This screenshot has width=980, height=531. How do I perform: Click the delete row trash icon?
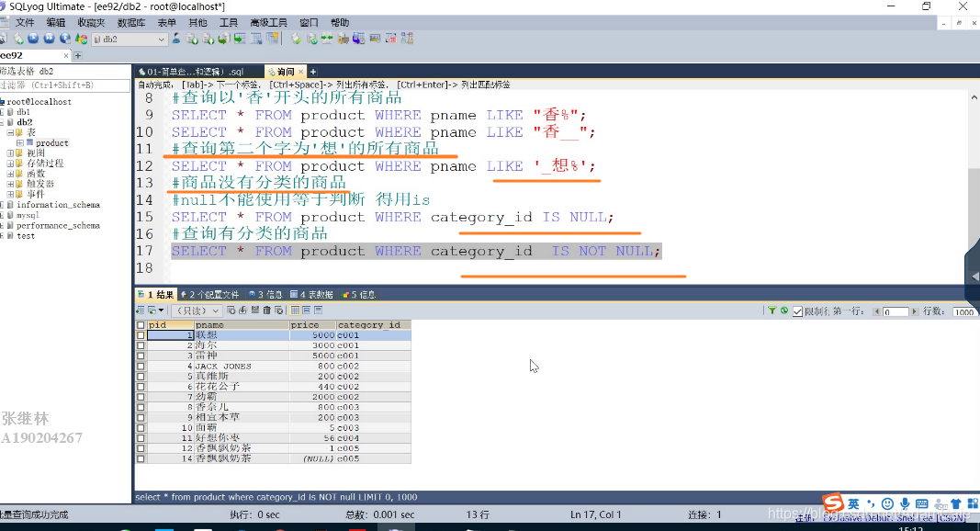(x=267, y=311)
